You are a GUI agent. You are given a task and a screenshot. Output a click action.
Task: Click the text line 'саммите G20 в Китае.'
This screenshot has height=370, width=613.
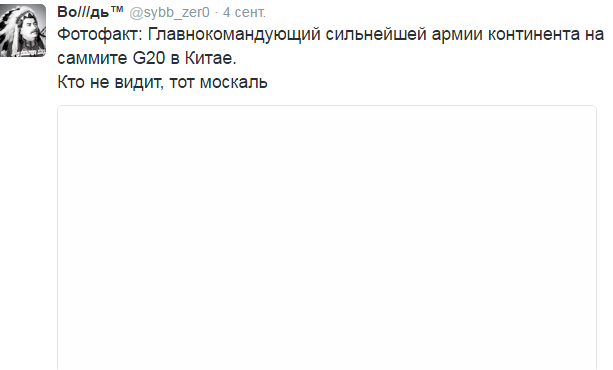click(x=147, y=58)
